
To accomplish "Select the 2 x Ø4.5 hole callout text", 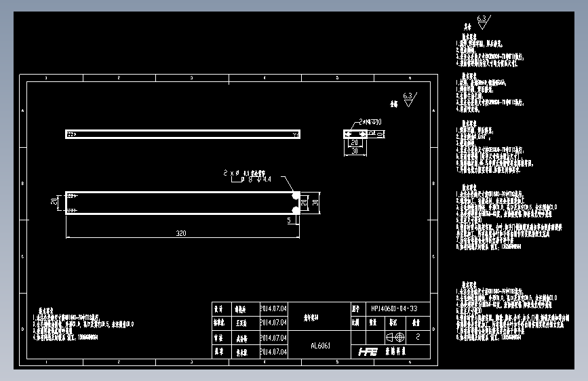I will click(245, 173).
